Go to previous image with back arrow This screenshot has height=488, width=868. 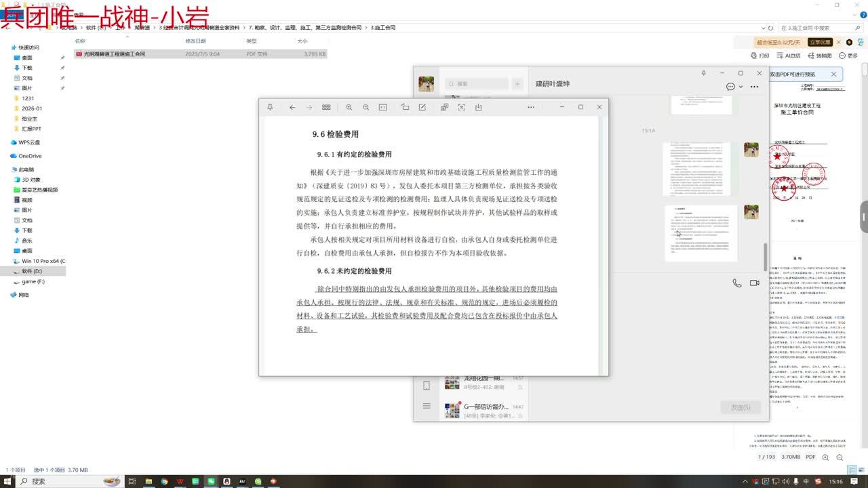click(292, 107)
